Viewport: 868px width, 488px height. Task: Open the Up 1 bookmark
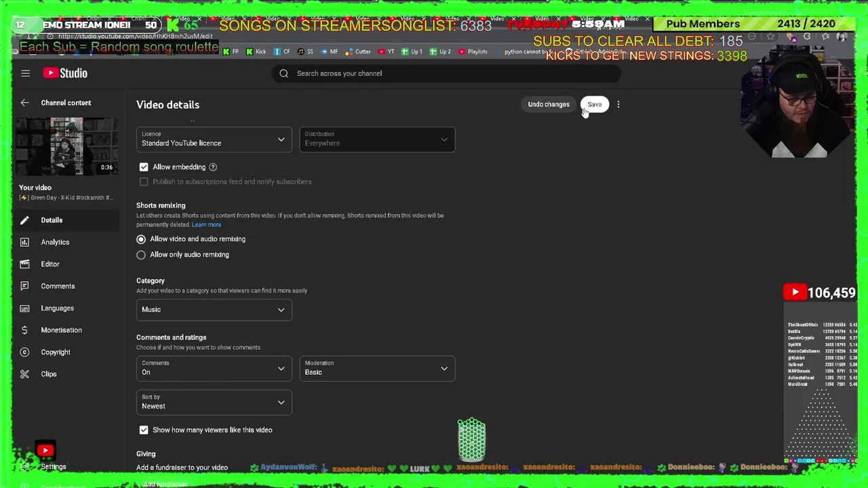(412, 52)
